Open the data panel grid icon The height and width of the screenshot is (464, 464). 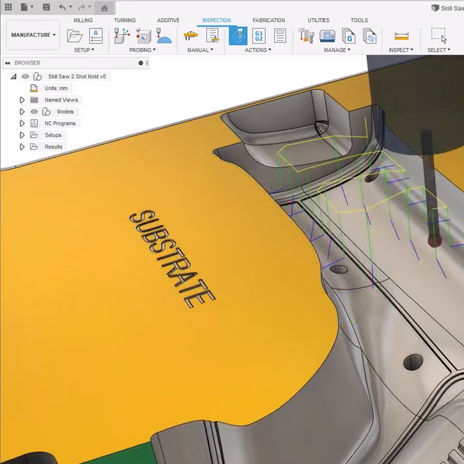pyautogui.click(x=8, y=7)
